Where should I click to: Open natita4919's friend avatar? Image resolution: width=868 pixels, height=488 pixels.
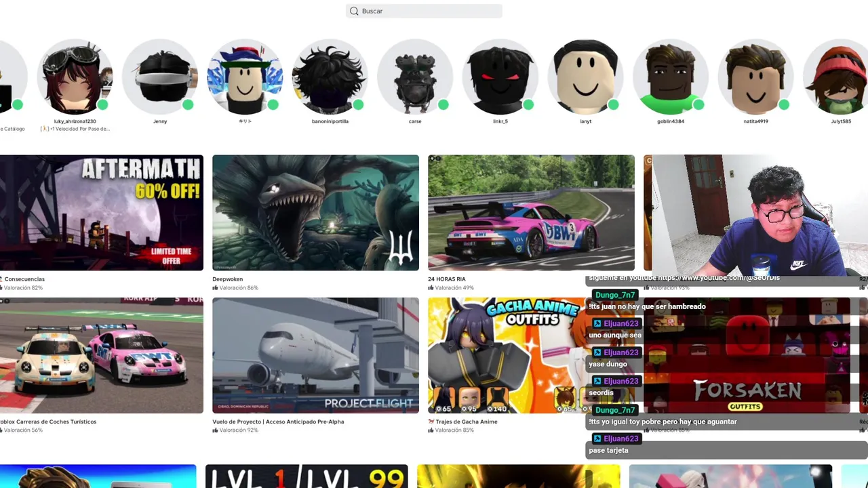click(756, 77)
